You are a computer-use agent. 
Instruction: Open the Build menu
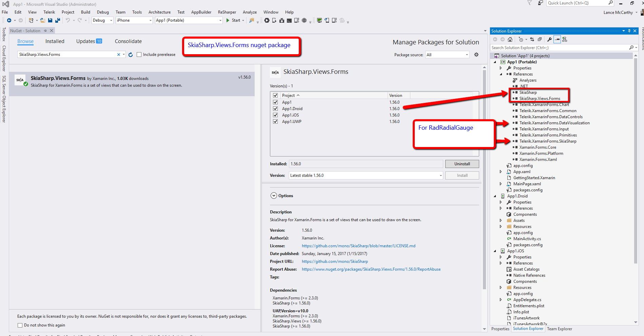coord(85,12)
